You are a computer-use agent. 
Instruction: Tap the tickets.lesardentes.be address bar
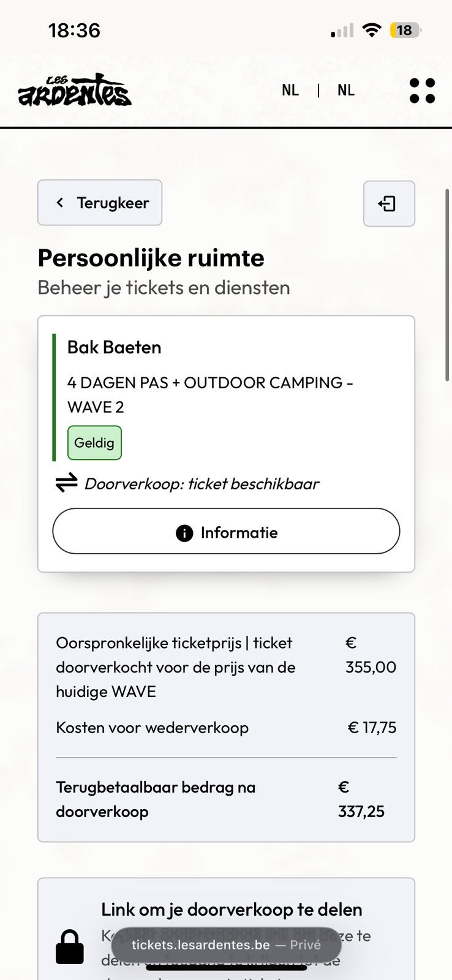pos(226,944)
